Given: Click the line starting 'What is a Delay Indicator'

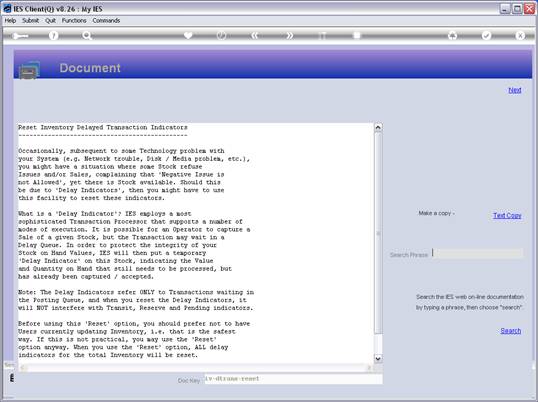Looking at the screenshot, I should (105, 213).
